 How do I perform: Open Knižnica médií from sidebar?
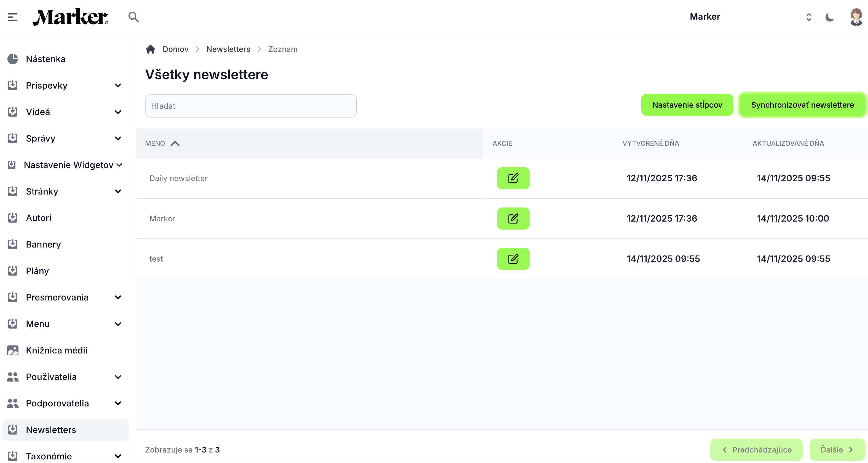coord(57,350)
